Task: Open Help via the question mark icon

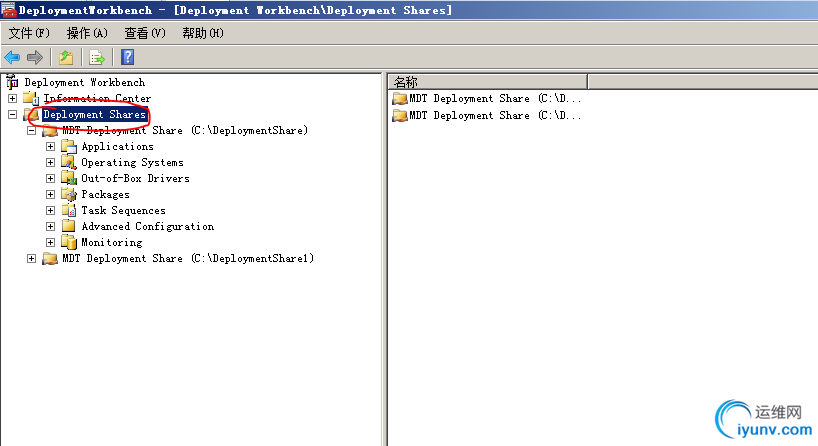Action: point(128,57)
